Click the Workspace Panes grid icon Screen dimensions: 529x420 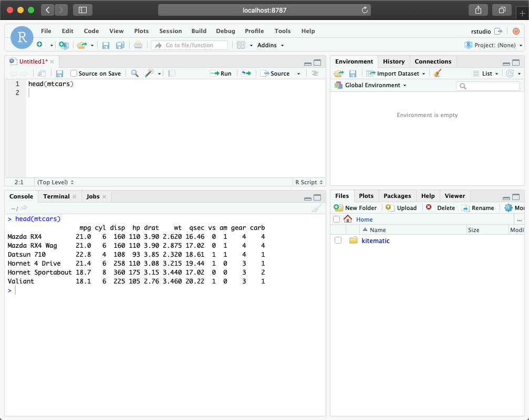(241, 45)
